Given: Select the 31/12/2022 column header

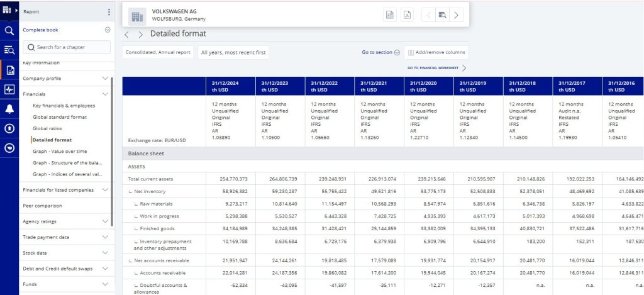Looking at the screenshot, I should 330,86.
